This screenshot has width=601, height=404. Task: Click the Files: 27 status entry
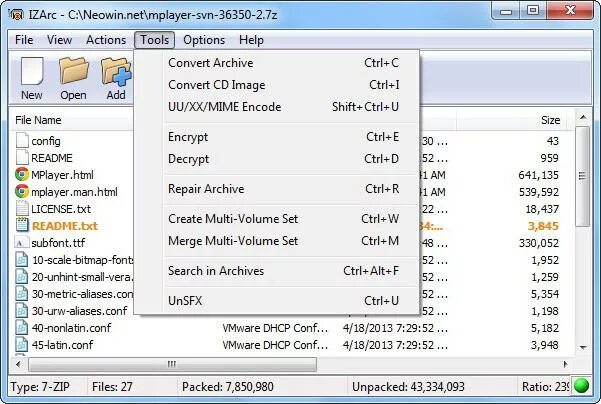[x=112, y=386]
